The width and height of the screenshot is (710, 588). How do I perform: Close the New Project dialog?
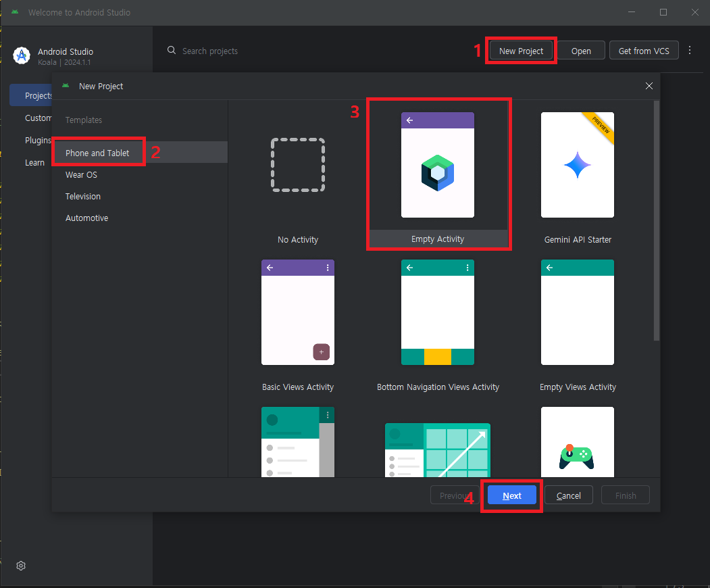649,86
